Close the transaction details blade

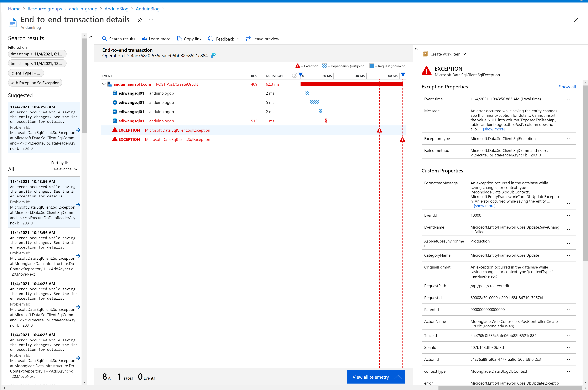pos(576,20)
